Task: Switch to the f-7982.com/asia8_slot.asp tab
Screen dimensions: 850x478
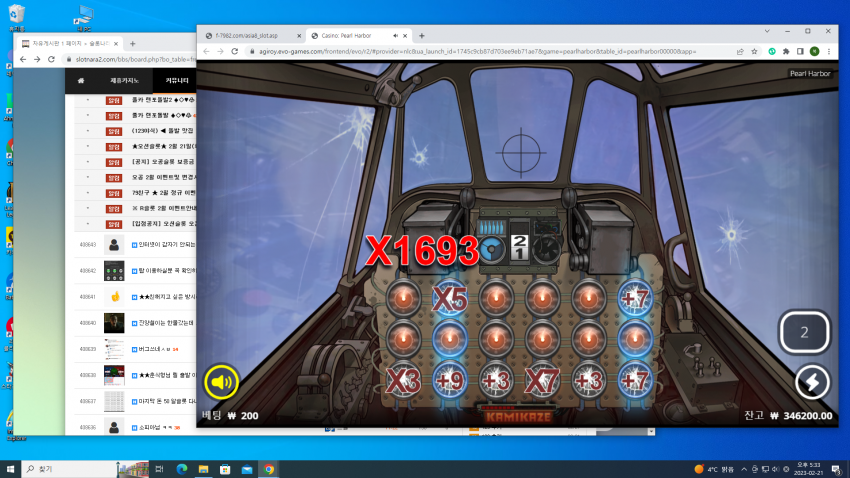Action: [253, 36]
